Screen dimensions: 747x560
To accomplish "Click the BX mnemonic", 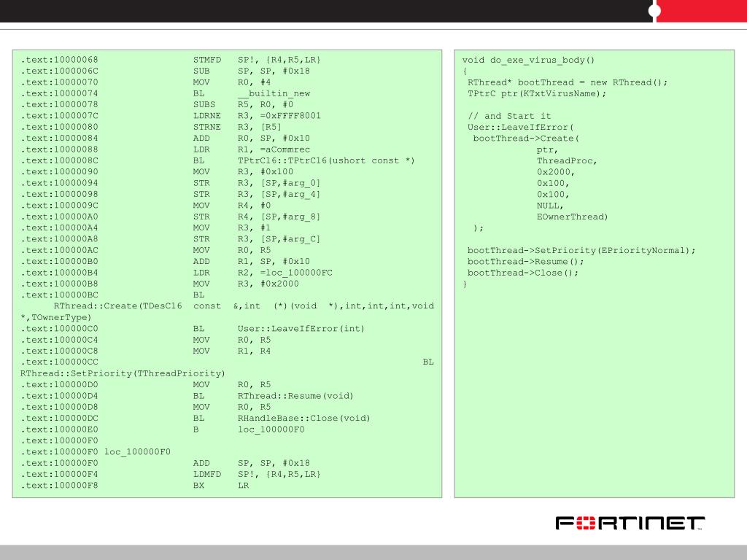I will [198, 486].
